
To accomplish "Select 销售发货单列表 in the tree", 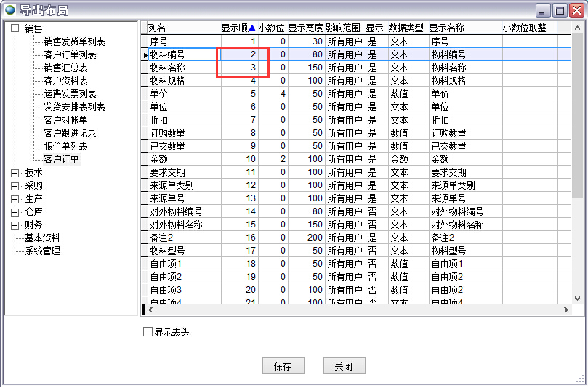I will (x=74, y=41).
